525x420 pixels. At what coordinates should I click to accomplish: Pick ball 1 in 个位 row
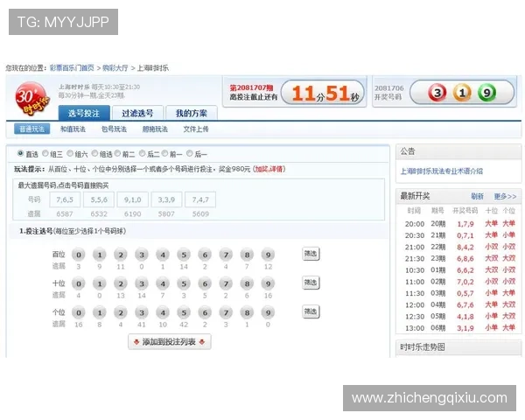[x=100, y=313]
